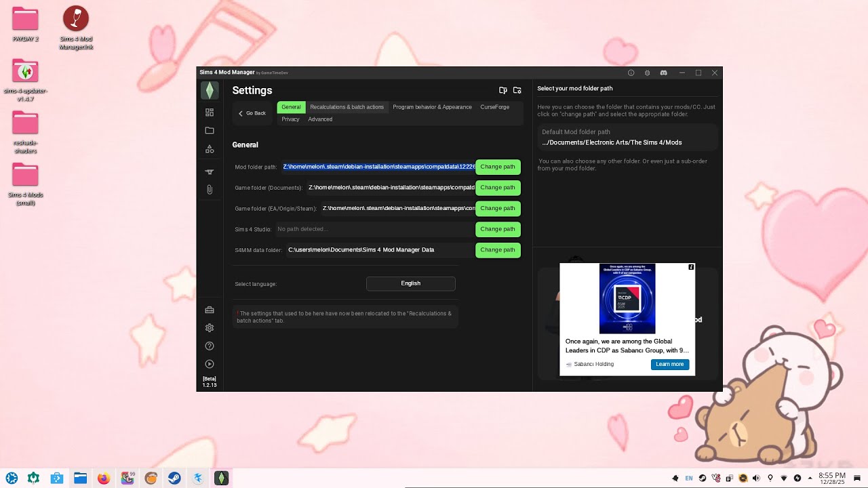
Task: Click the Mod folder path text field
Action: (x=378, y=167)
